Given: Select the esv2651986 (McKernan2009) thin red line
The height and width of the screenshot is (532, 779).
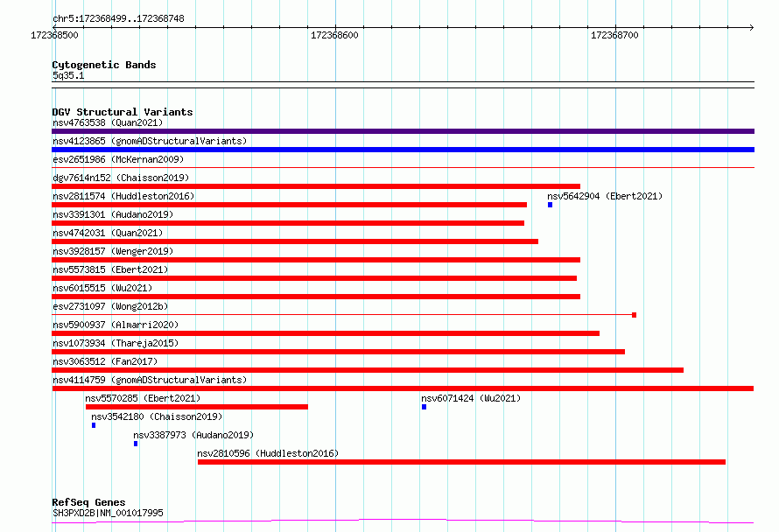Looking at the screenshot, I should tap(403, 167).
